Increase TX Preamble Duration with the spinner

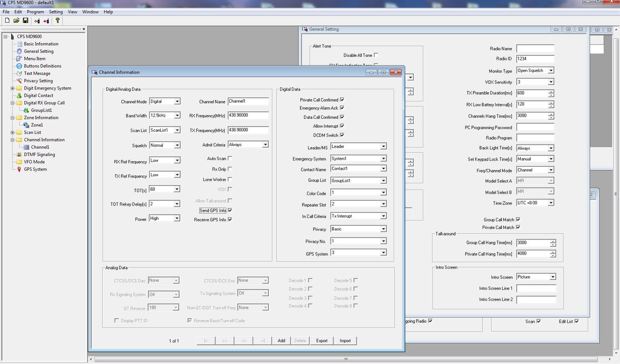551,91
